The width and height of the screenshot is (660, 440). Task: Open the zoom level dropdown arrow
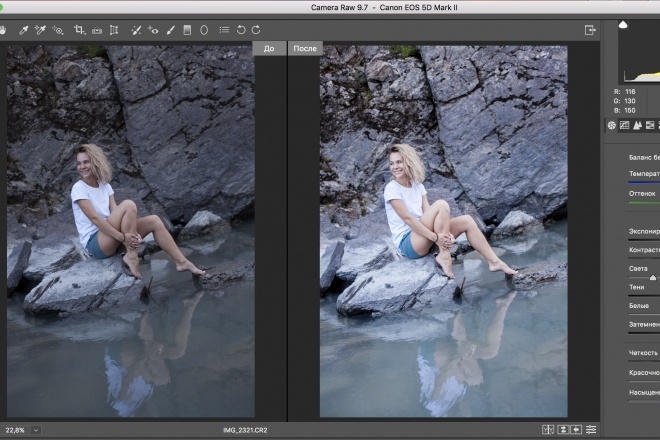[36, 430]
